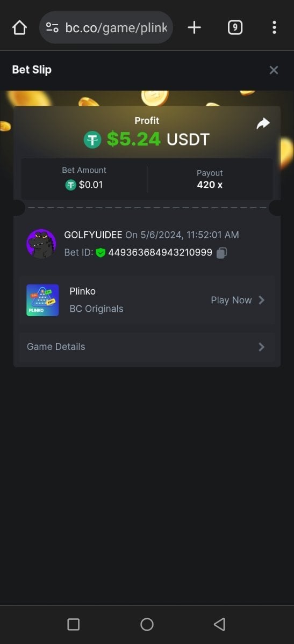Image resolution: width=294 pixels, height=644 pixels.
Task: Tap the chevron next to Play Now
Action: 262,300
